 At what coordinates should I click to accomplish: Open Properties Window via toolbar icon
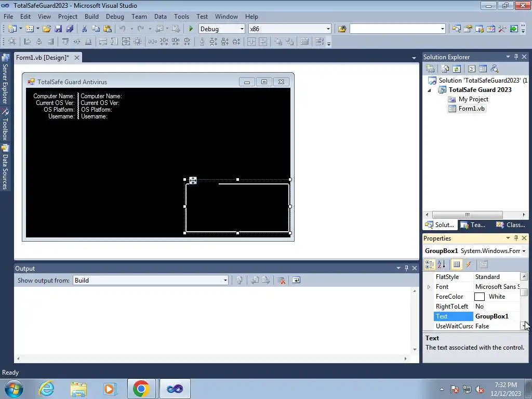point(468,29)
